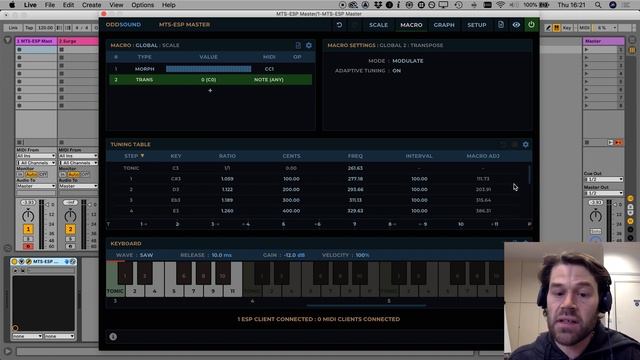Image resolution: width=640 pixels, height=360 pixels.
Task: Open the View menu
Action: 116,5
